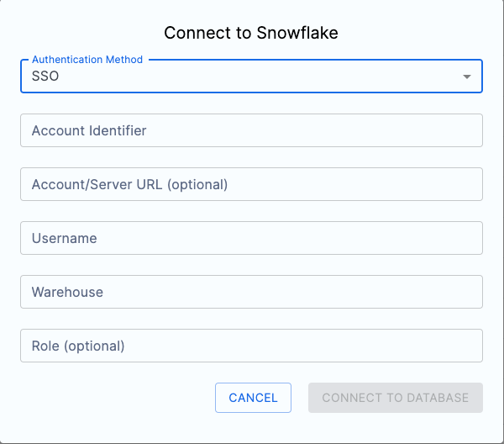This screenshot has width=504, height=444.
Task: Click the Account Identifier placeholder text
Action: [x=89, y=130]
